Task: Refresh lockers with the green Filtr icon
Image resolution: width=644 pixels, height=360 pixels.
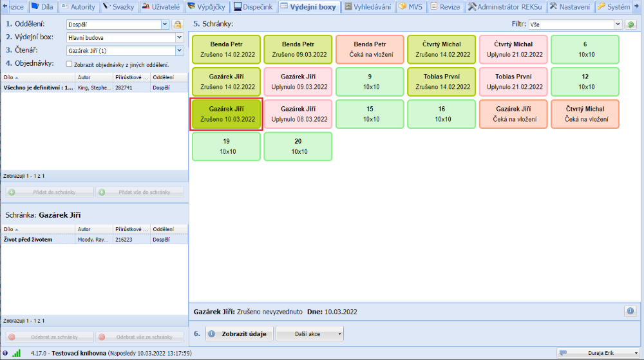Action: tap(630, 24)
